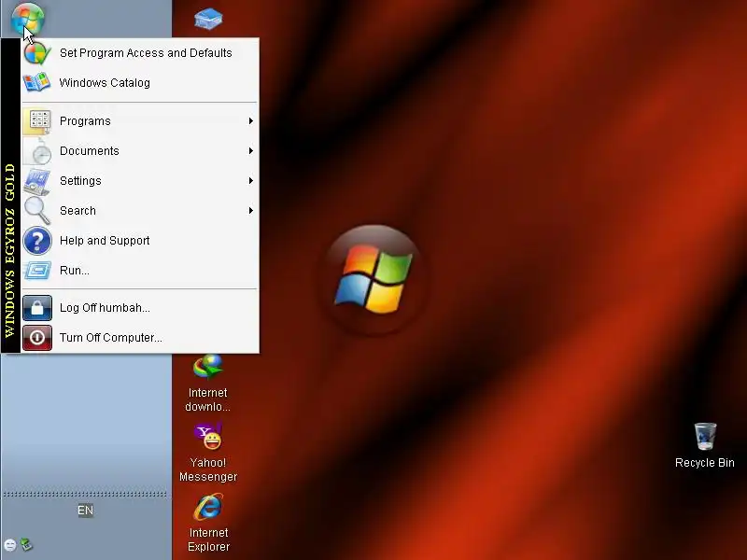Select Turn Off Computer...
This screenshot has width=747, height=560.
[x=139, y=338]
